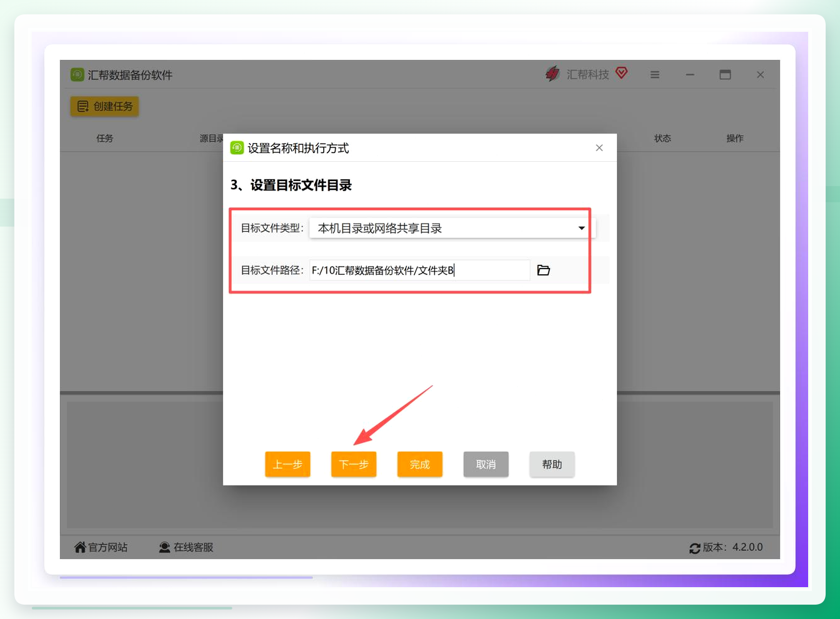840x619 pixels.
Task: Click the 汇帮数据备份软件 app logo icon
Action: pyautogui.click(x=77, y=75)
